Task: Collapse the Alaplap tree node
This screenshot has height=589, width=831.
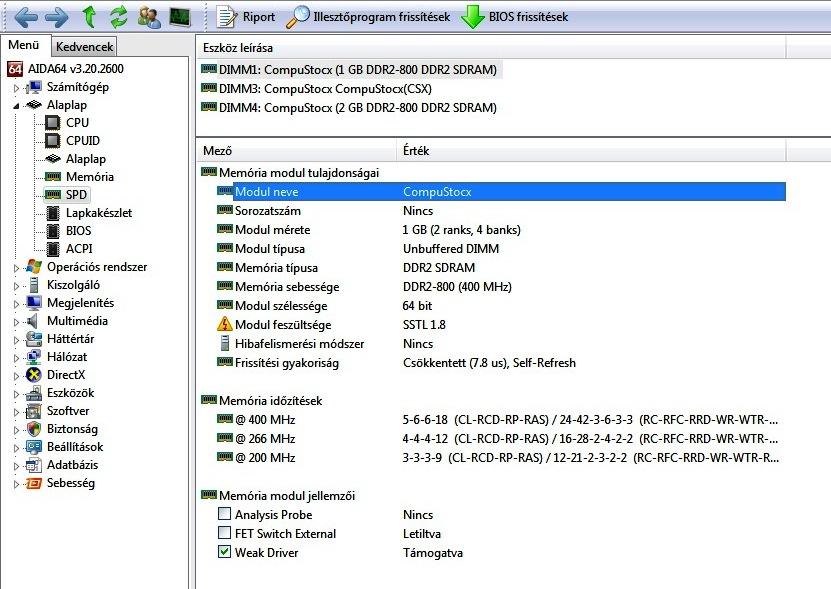Action: coord(16,106)
